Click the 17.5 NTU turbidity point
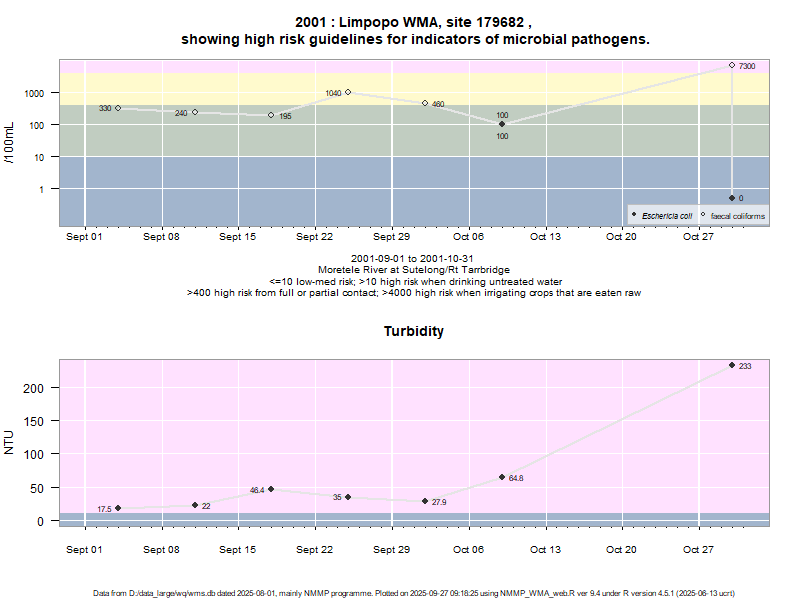Screen dimensions: 800x600 click(118, 508)
